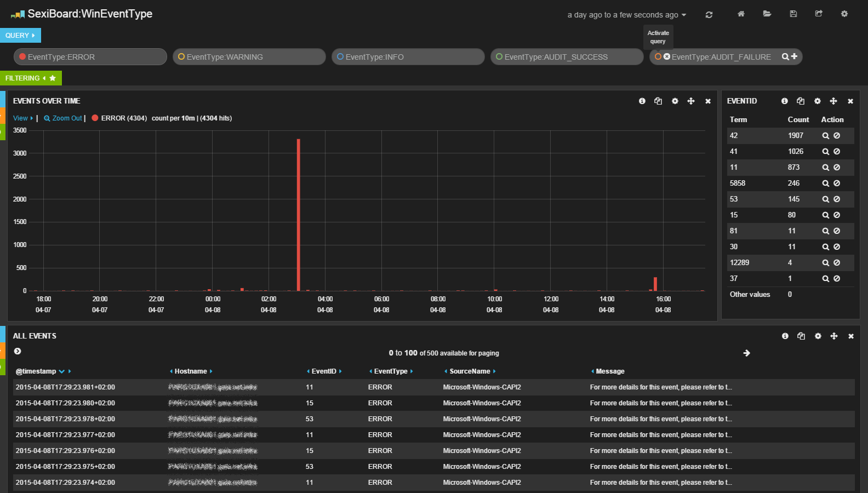
Task: Open inspect icon on All Events panel
Action: pyautogui.click(x=801, y=336)
